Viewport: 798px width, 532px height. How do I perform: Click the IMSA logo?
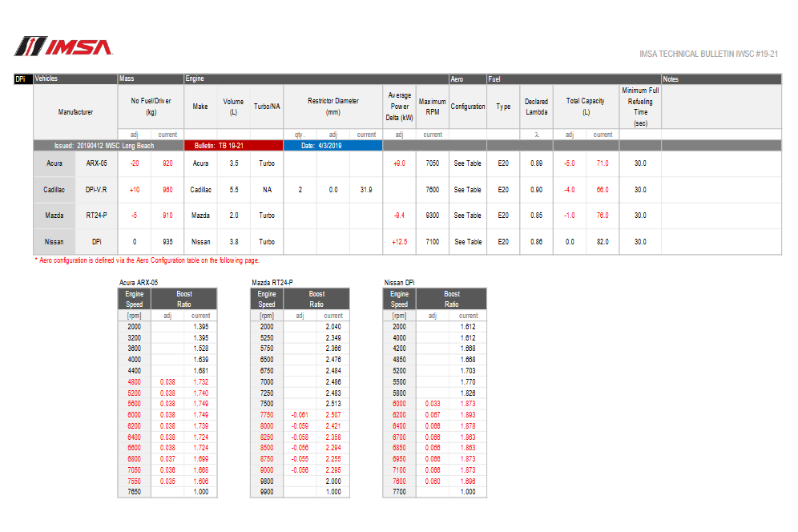click(x=63, y=47)
